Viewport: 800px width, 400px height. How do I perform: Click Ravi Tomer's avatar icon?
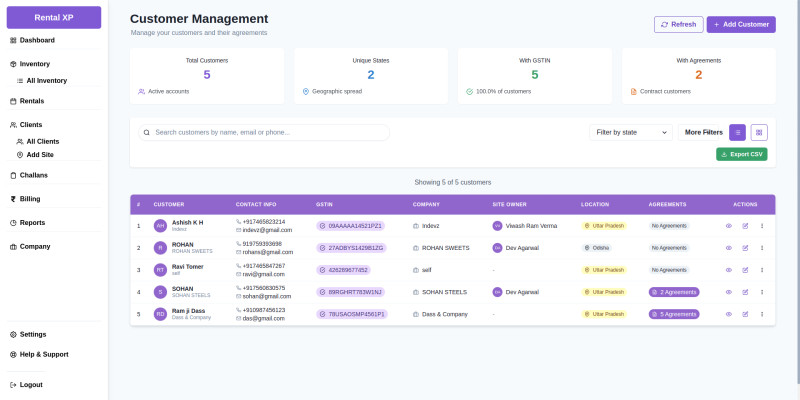160,270
